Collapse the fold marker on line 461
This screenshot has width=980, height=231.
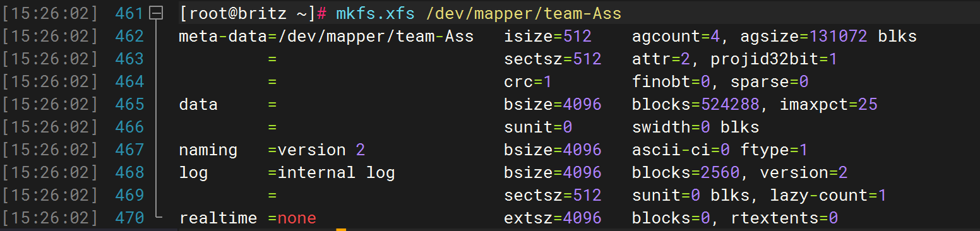coord(157,13)
